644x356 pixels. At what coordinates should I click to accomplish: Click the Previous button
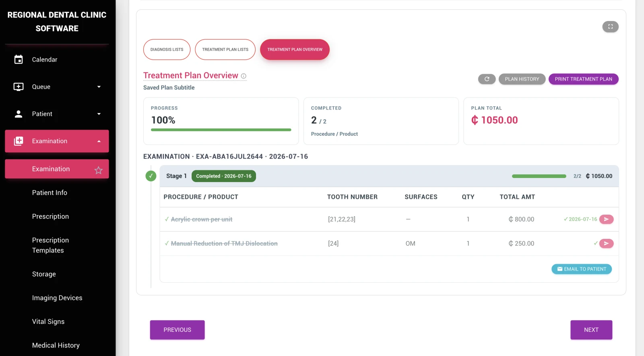pos(177,330)
